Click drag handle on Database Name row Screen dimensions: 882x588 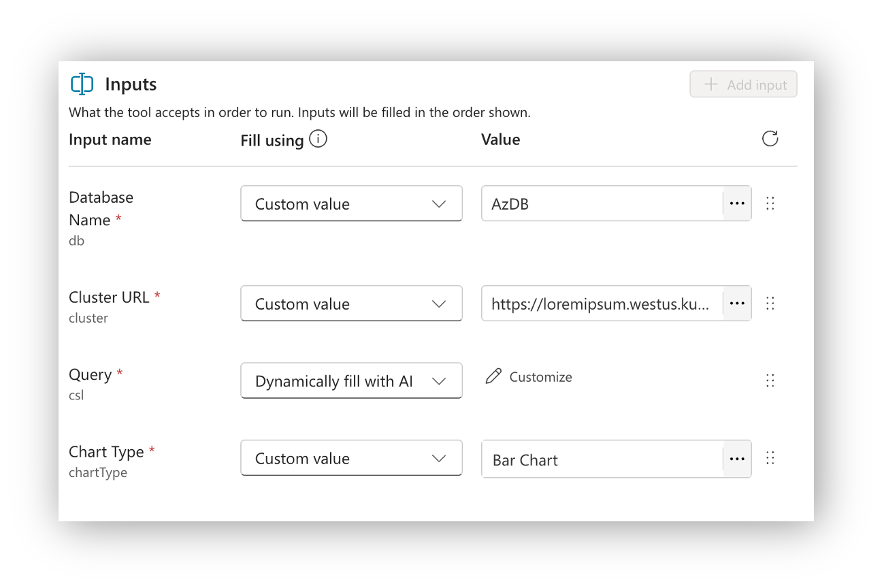770,203
